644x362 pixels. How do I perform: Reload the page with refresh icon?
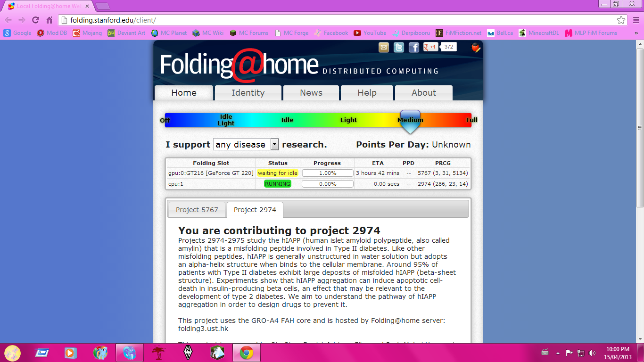click(x=35, y=20)
